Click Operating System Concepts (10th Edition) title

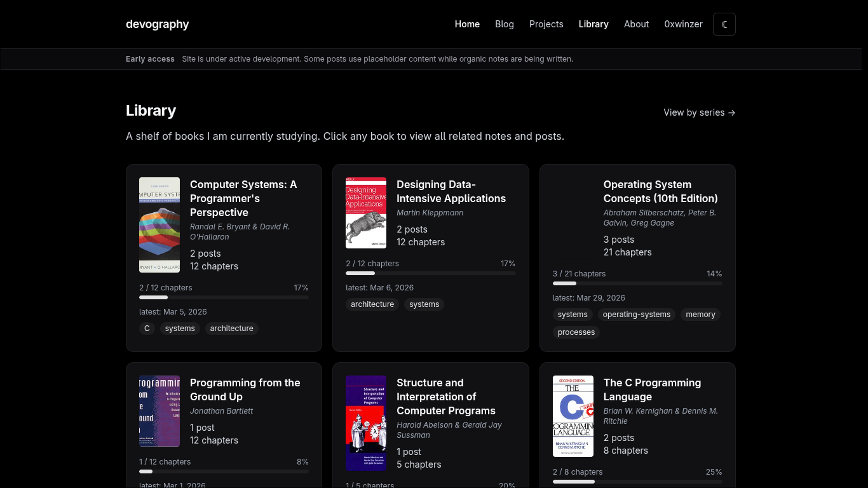(x=661, y=191)
